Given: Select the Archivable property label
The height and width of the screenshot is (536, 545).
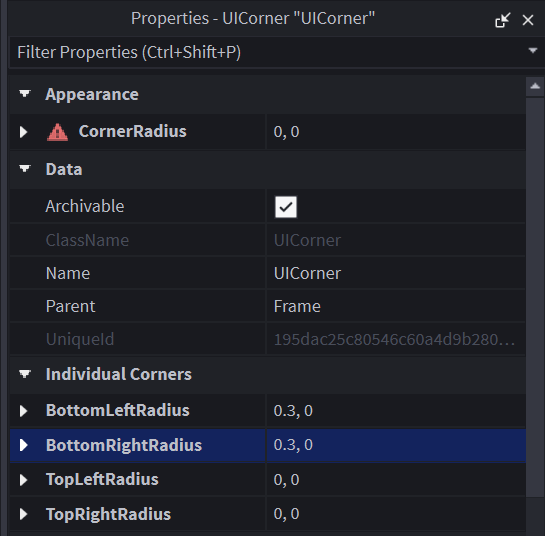Looking at the screenshot, I should [x=85, y=206].
